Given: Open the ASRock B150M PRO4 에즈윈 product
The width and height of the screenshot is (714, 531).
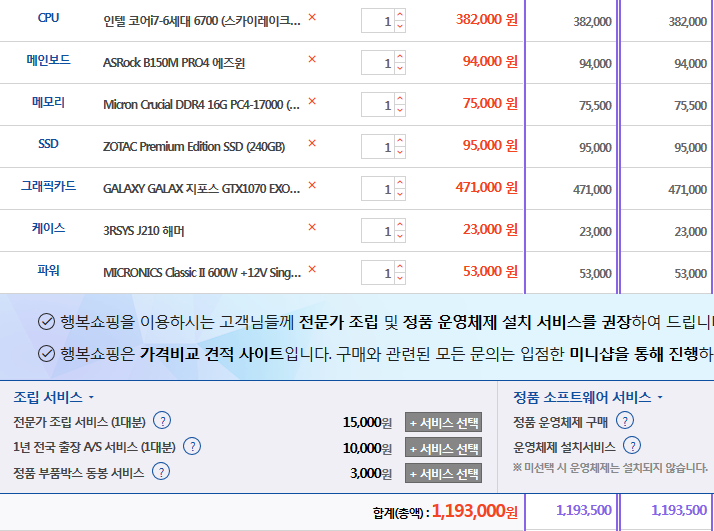Looking at the screenshot, I should 174,63.
